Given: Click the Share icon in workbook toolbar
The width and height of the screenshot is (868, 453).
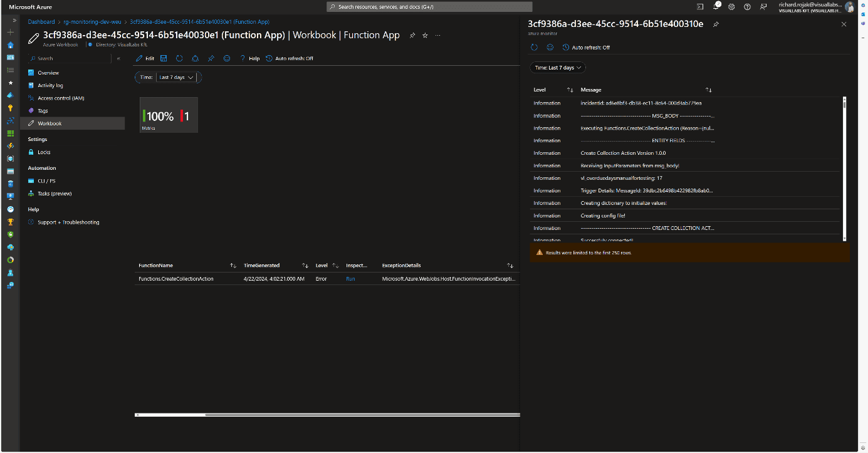Looking at the screenshot, I should point(195,58).
